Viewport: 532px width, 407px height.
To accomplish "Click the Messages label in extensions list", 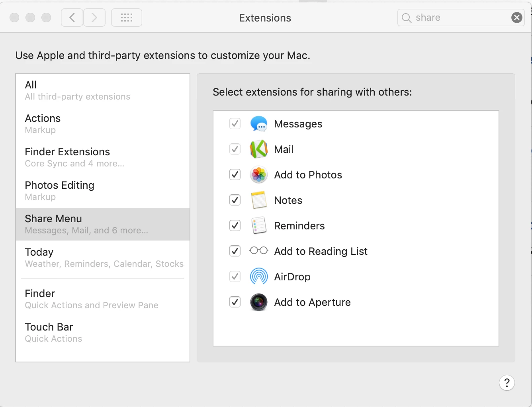I will 298,124.
